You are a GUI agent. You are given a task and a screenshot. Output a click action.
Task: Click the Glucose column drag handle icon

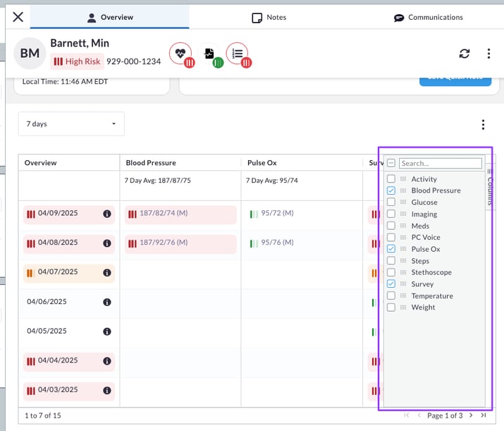(x=403, y=202)
